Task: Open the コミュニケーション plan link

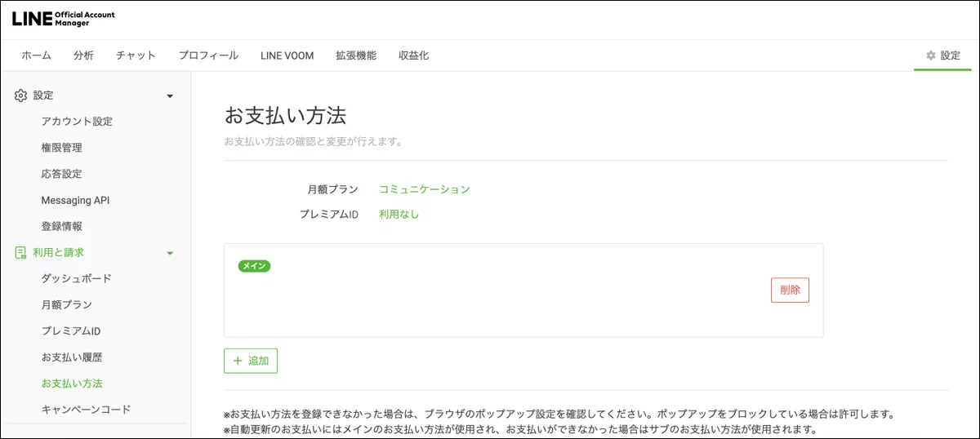Action: pos(424,189)
